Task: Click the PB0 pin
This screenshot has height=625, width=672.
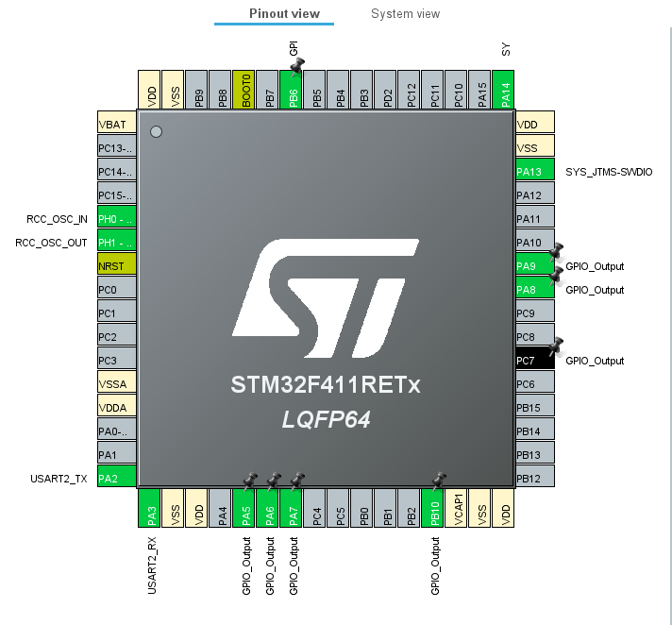Action: (361, 508)
